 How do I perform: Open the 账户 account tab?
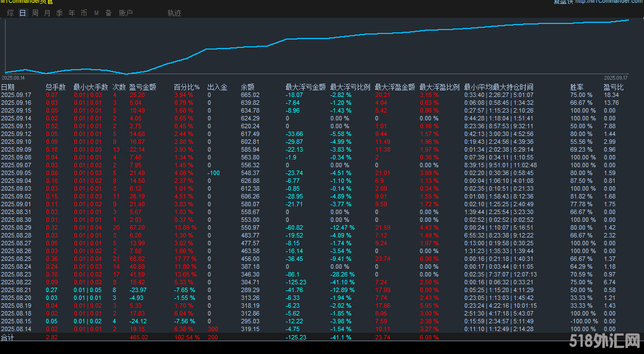click(126, 12)
